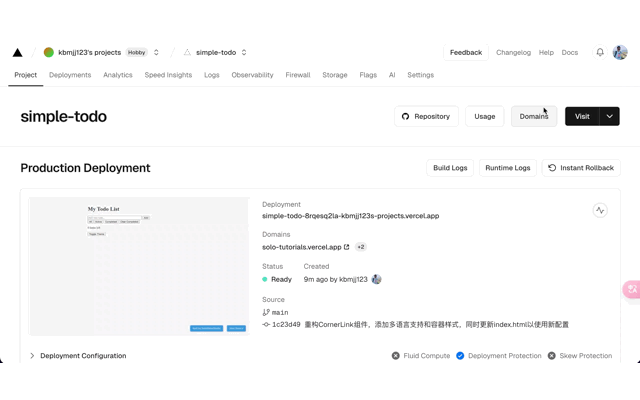The height and width of the screenshot is (400, 640).
Task: Open the Flags tab
Action: click(x=368, y=75)
